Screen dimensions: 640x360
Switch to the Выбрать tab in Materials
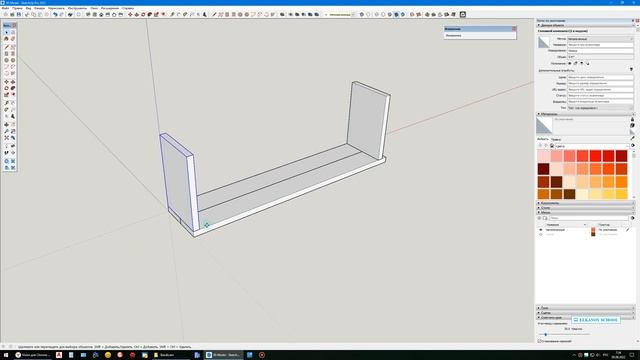coord(542,139)
